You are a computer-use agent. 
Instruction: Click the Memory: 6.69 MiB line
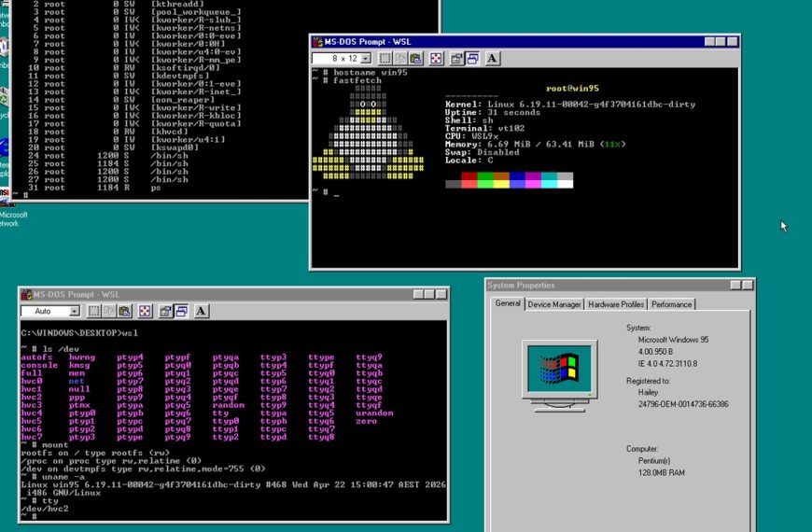pyautogui.click(x=535, y=145)
